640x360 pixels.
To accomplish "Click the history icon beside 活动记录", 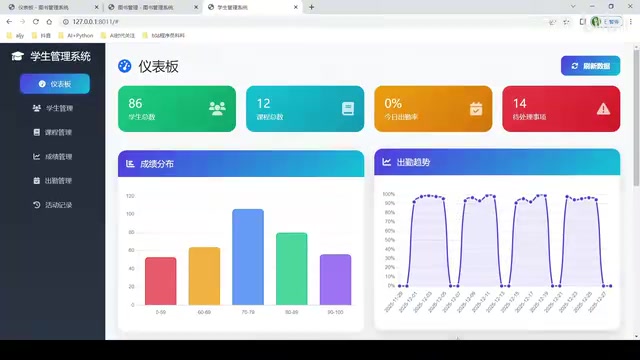I will (x=37, y=204).
